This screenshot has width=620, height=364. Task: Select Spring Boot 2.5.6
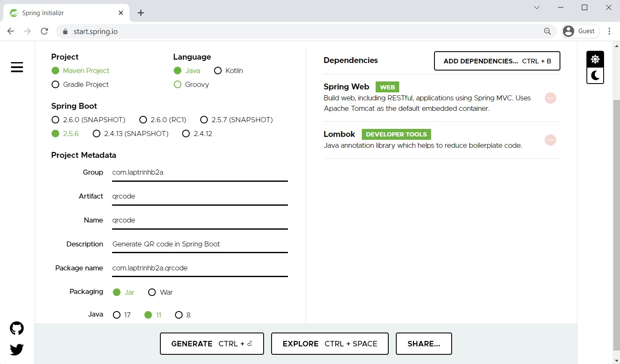click(x=65, y=134)
